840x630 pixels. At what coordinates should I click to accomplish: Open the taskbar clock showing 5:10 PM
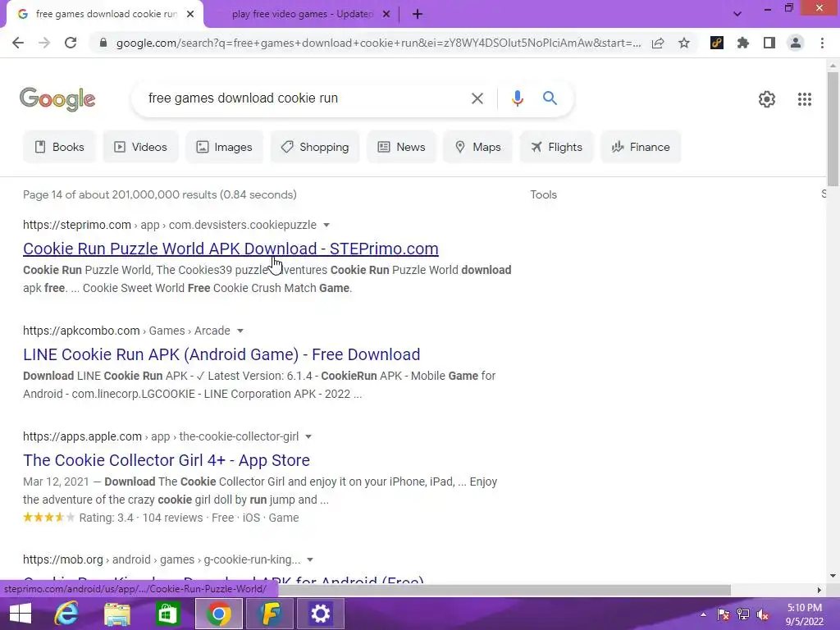pyautogui.click(x=804, y=614)
